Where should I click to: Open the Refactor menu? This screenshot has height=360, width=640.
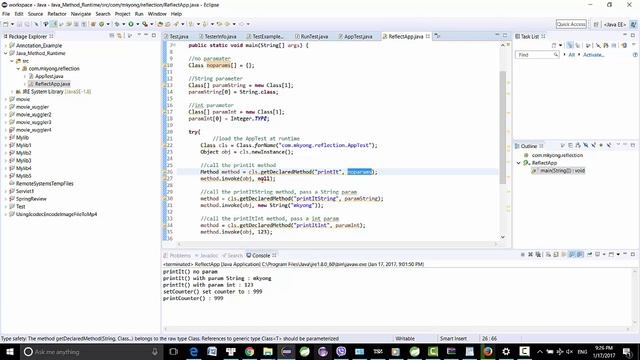(57, 13)
